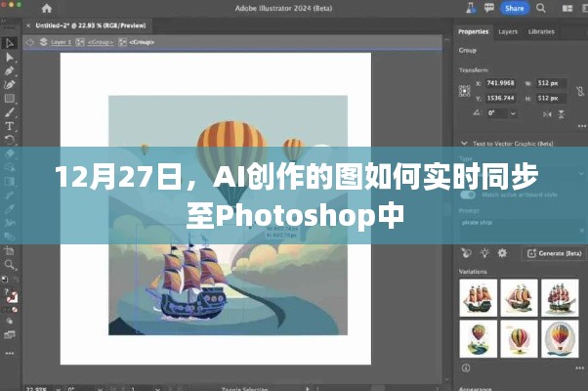
Task: Open the rotation angle dropdown
Action: tap(513, 113)
